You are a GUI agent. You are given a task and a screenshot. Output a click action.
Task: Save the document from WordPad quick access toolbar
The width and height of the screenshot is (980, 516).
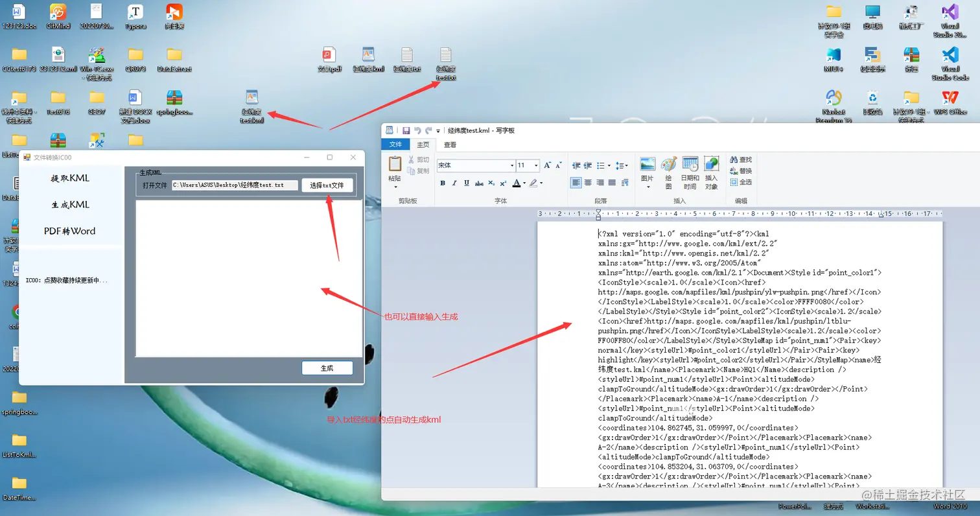(406, 130)
